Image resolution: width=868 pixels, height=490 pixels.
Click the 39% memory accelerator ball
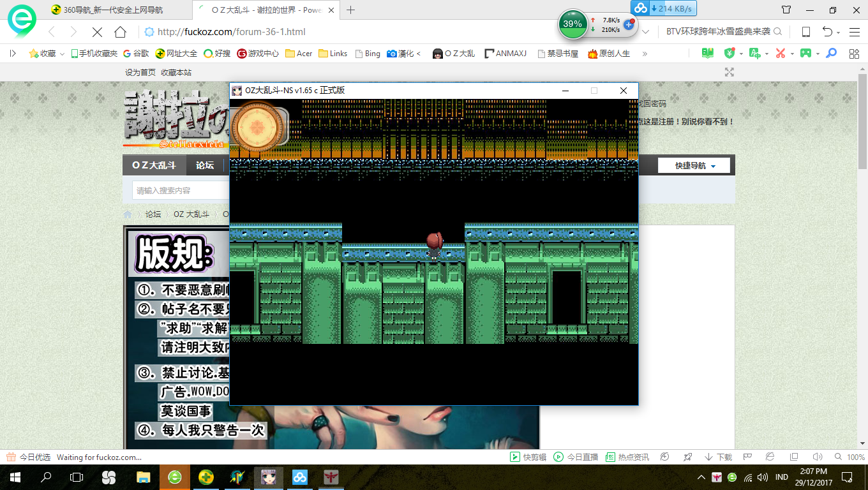click(x=573, y=24)
